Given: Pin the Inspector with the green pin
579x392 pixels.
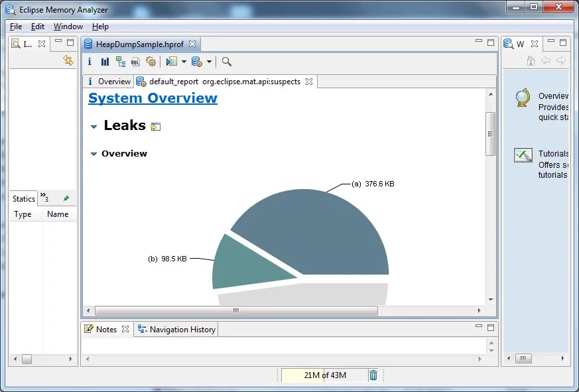Looking at the screenshot, I should click(x=66, y=198).
